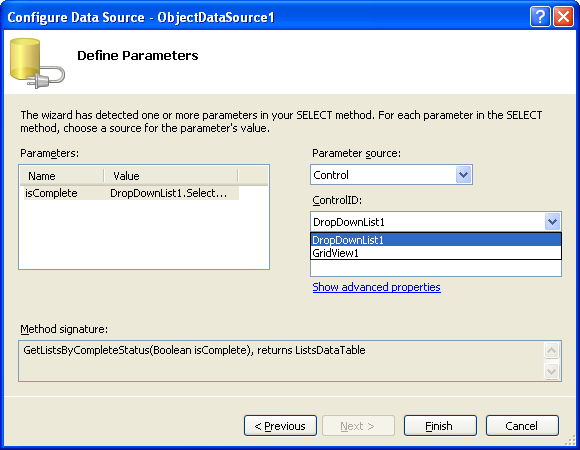Close the Configure Data Source dialog
This screenshot has width=580, height=450.
tap(563, 17)
